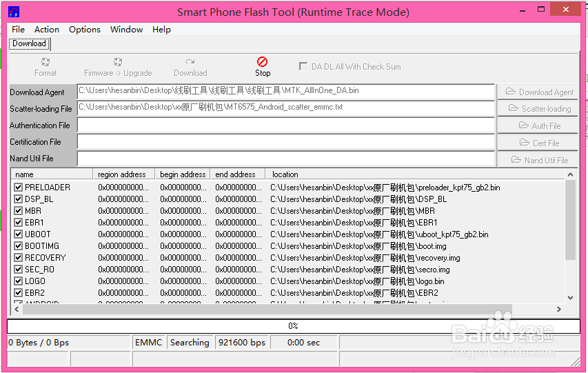The image size is (588, 373).
Task: Click the Certification File input field
Action: (x=286, y=141)
